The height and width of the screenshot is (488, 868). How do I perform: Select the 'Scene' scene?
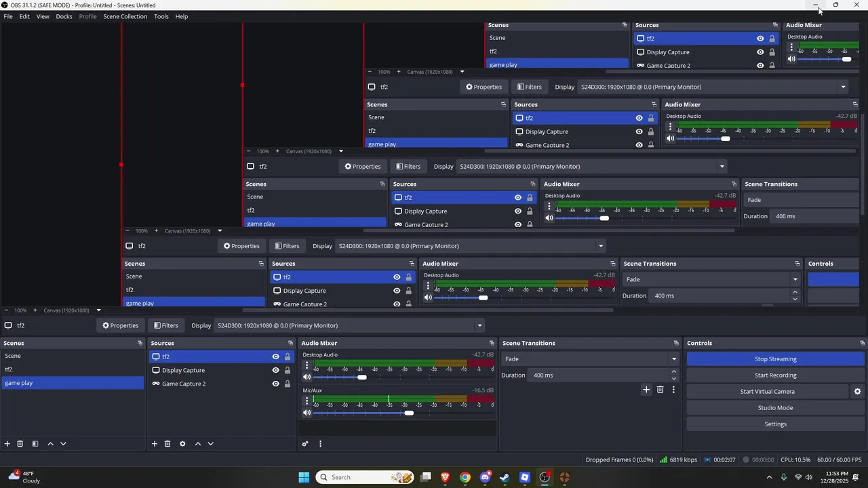(73, 356)
